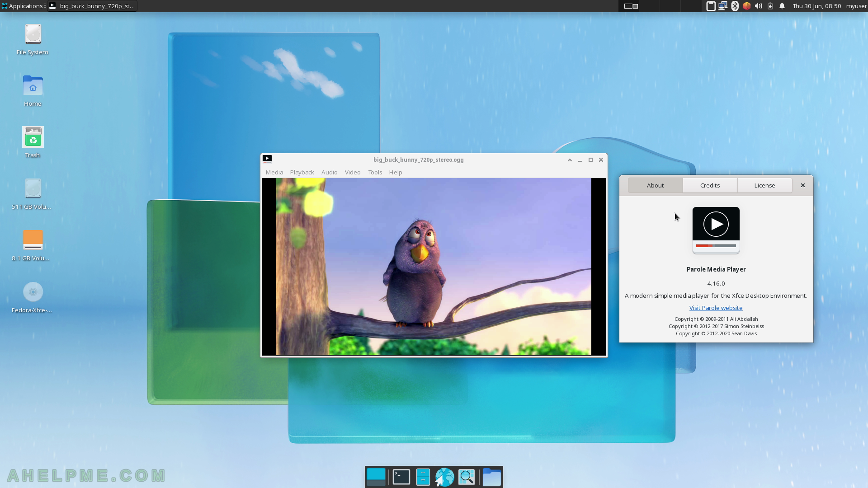
Task: Click the Parole play logo in About dialog
Action: pos(716,230)
